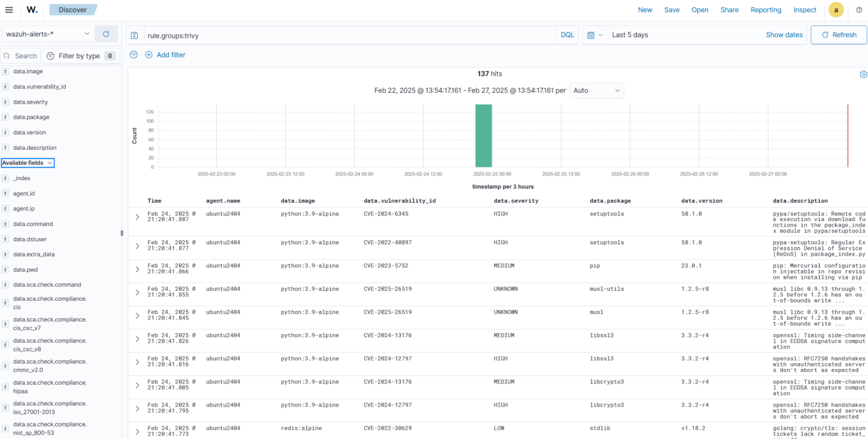Click the type icon for data.pwd field
This screenshot has width=868, height=439.
(x=5, y=270)
